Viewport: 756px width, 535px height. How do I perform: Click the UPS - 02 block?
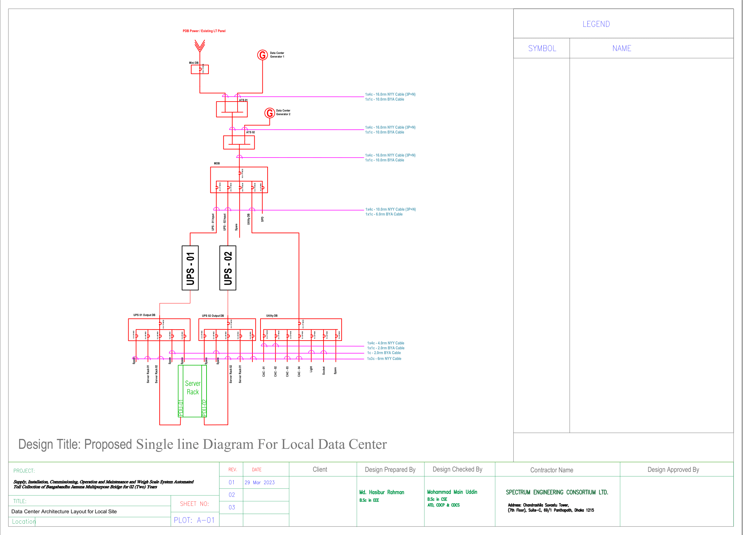[x=228, y=268]
